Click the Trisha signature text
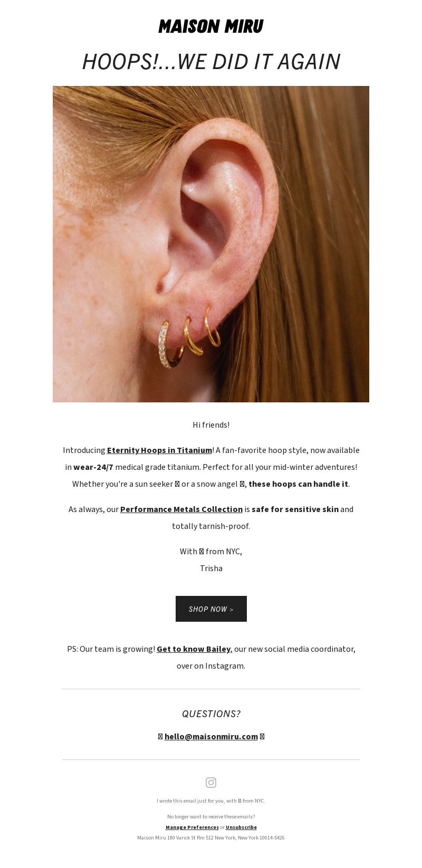This screenshot has width=422, height=868. pyautogui.click(x=211, y=568)
